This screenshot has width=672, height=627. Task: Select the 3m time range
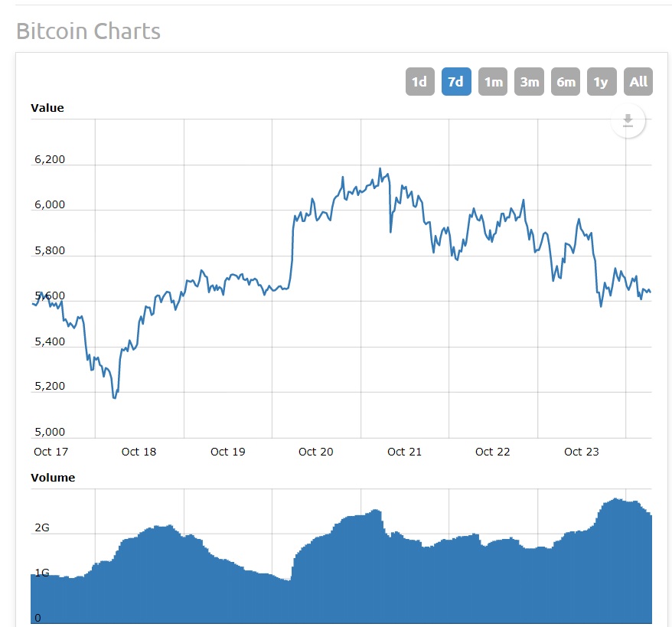pyautogui.click(x=529, y=81)
